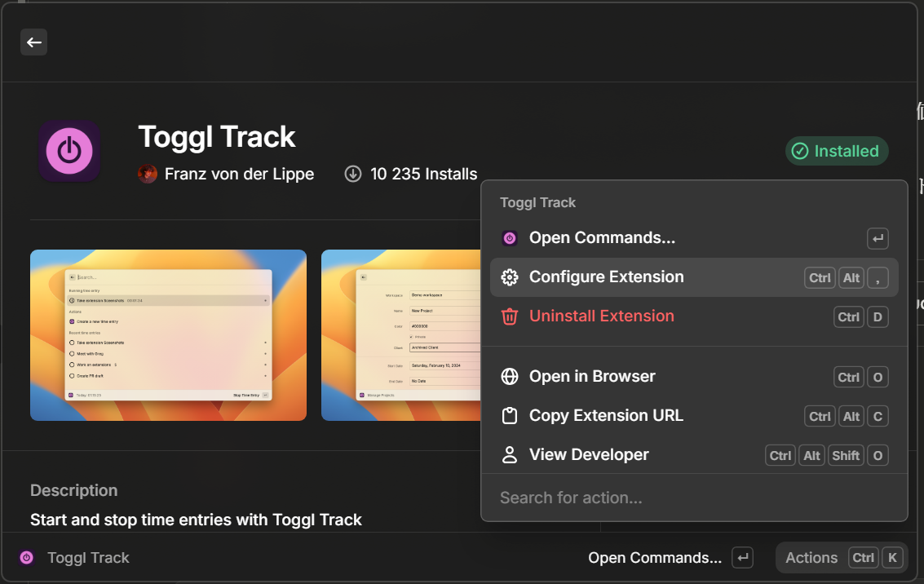This screenshot has width=924, height=584.
Task: Click the globe icon beside Open in Browser
Action: click(x=510, y=376)
